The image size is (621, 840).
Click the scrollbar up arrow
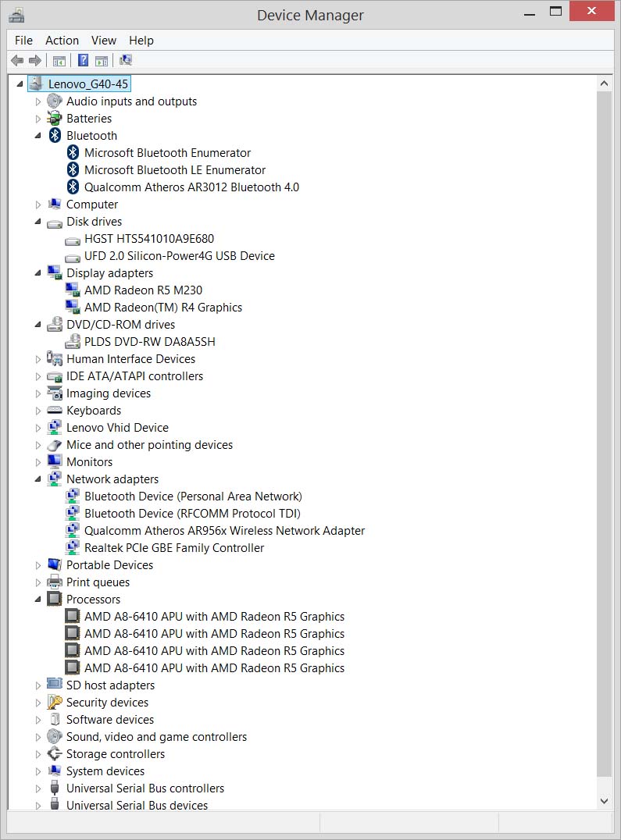604,84
